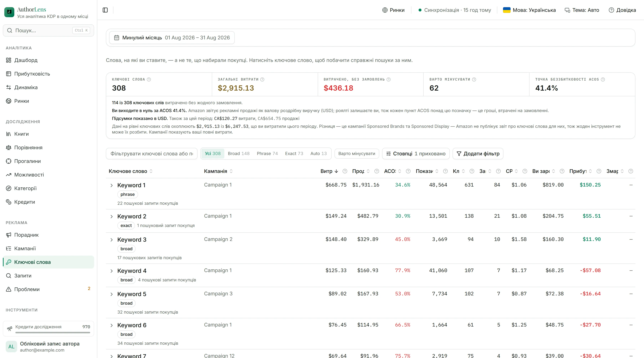Click info icon beside Варто мінусувати stat

pyautogui.click(x=474, y=79)
